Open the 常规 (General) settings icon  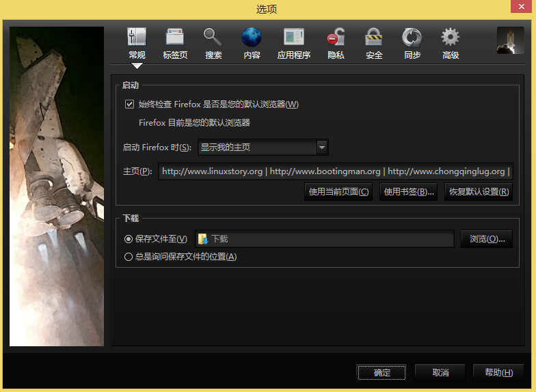[x=137, y=38]
